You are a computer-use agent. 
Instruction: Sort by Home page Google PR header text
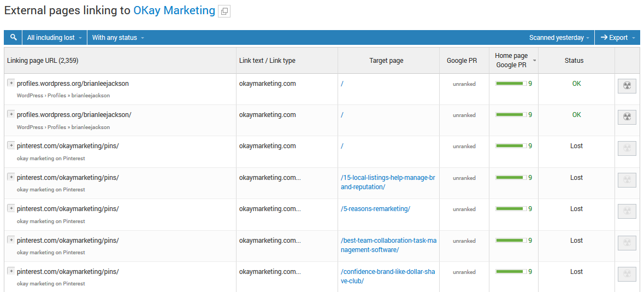click(x=511, y=60)
